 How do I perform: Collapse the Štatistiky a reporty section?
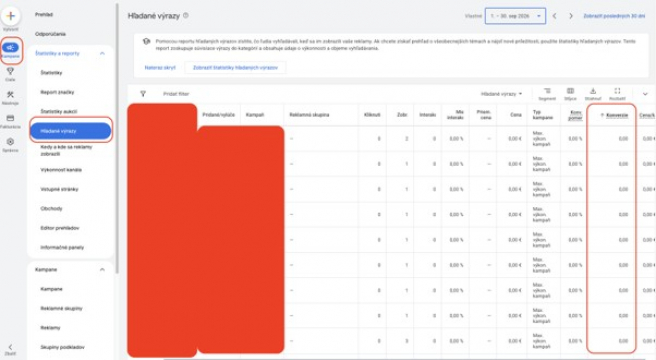pos(102,54)
